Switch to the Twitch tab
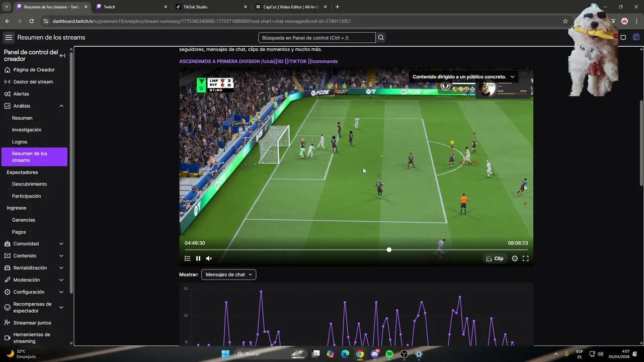 132,7
